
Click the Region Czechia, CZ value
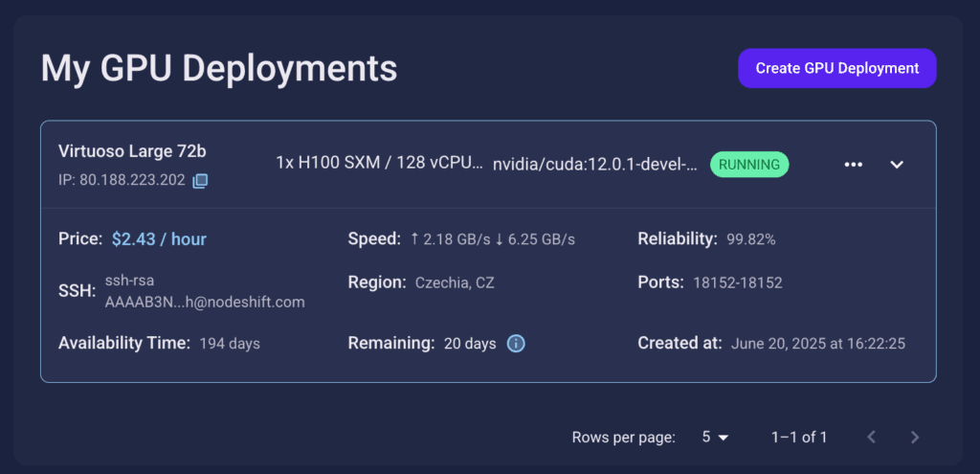point(455,282)
